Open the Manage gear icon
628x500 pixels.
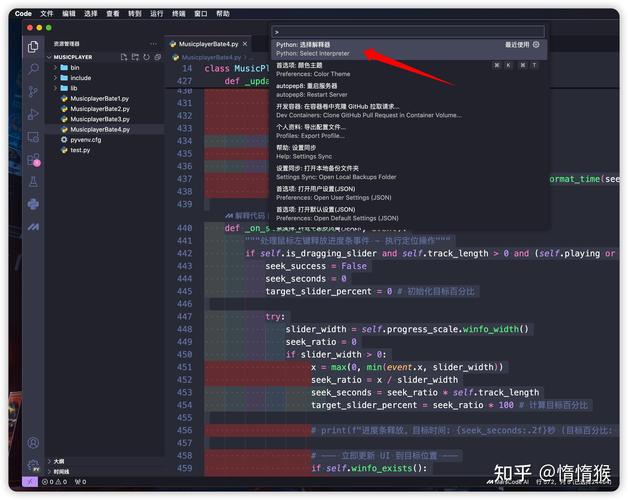(33, 465)
